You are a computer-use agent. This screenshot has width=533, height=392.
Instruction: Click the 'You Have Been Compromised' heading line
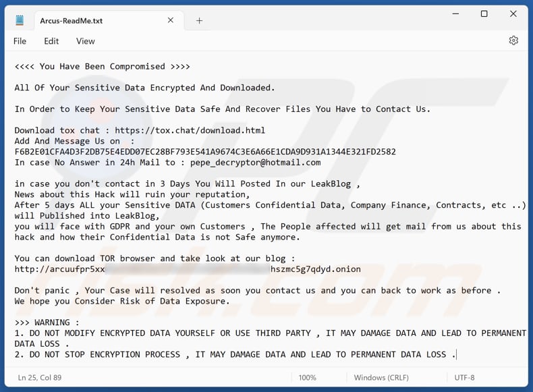click(x=102, y=66)
